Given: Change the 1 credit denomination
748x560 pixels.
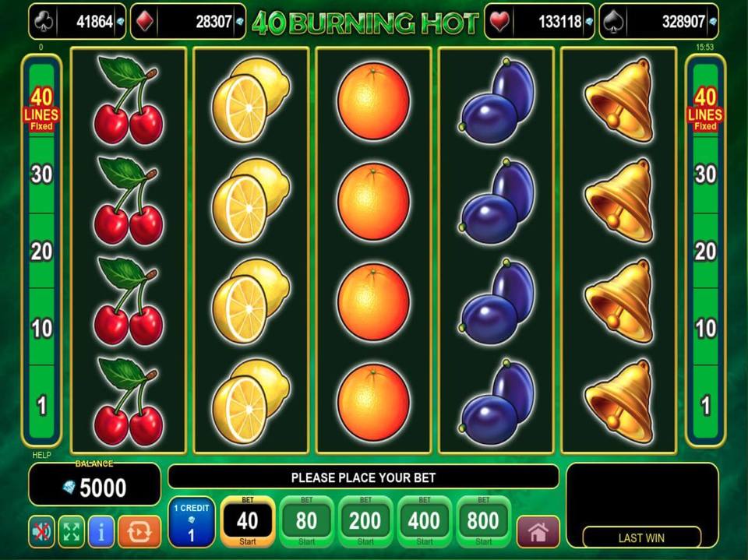Looking at the screenshot, I should [192, 522].
